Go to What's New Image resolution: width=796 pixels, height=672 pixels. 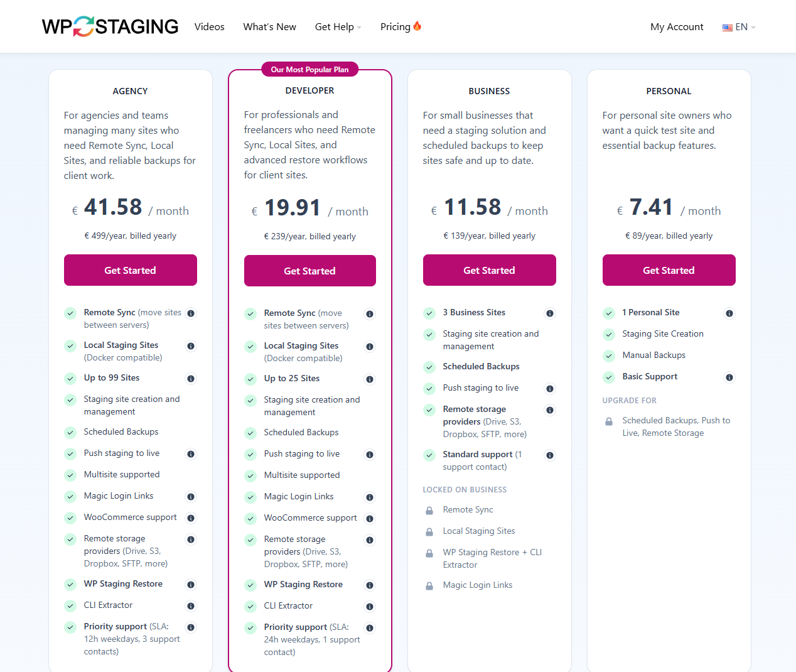click(x=270, y=27)
